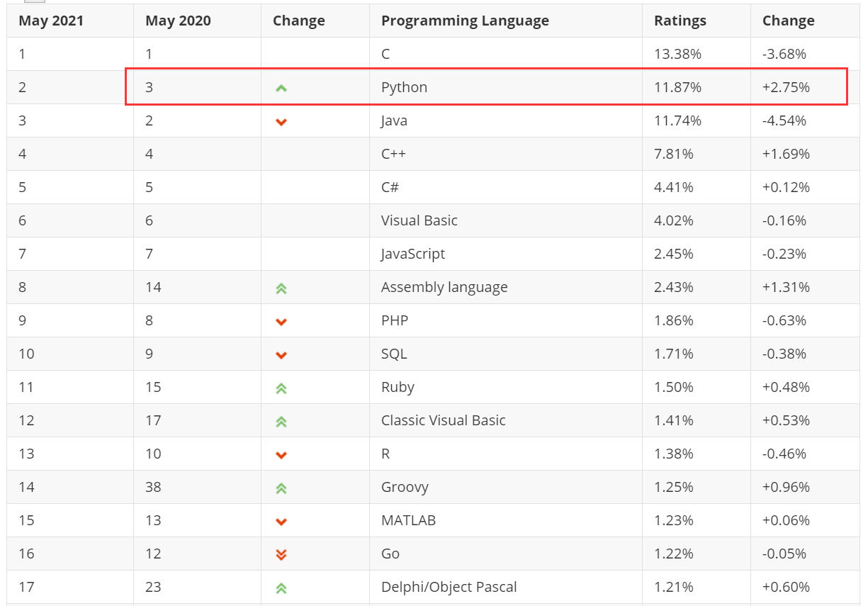Click the 13.38% rating for C
The image size is (868, 606).
pyautogui.click(x=677, y=54)
